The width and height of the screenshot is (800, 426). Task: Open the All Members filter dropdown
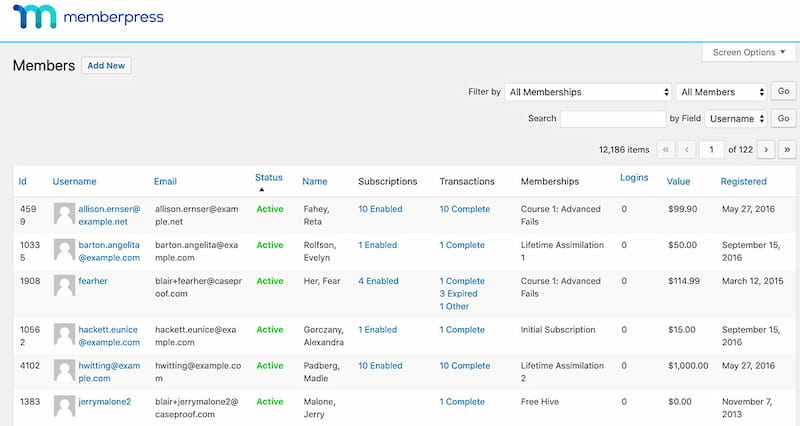click(x=722, y=92)
